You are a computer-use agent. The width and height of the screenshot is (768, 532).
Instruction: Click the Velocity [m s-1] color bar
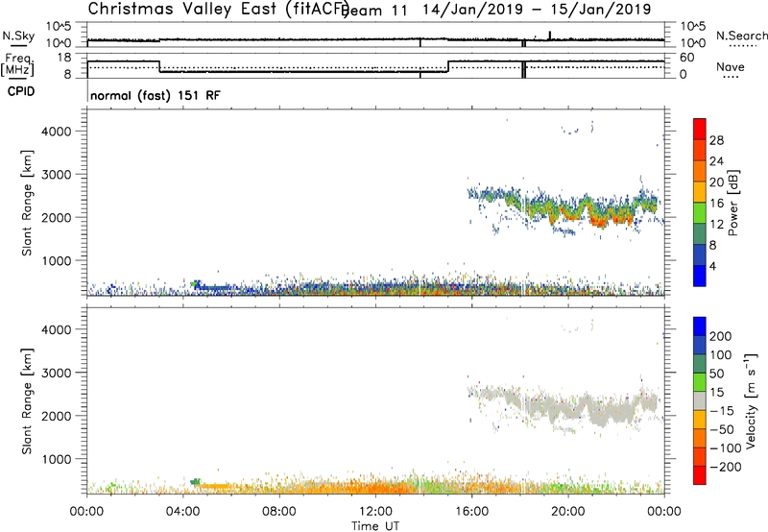coord(700,400)
